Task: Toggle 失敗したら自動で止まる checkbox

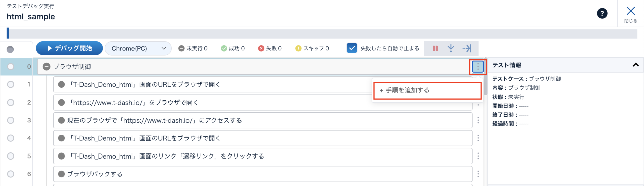Action: click(x=352, y=48)
